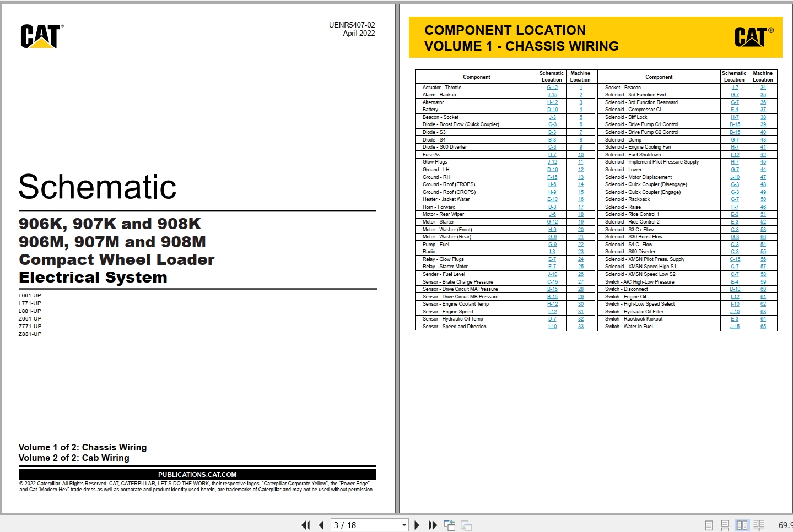Click J-7 schematic link for Socket - Beacon
Viewport: 793px width, 532px height.
click(735, 88)
